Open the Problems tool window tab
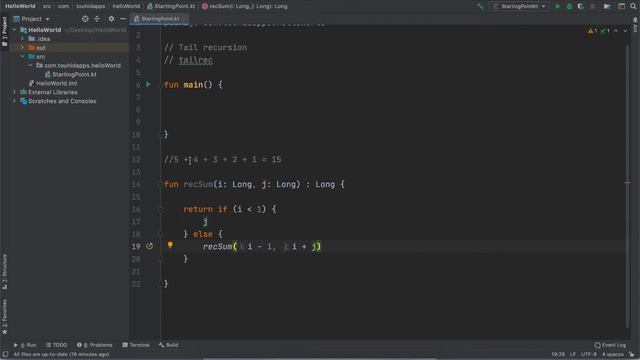Screen dimensions: 640x360 (x=94, y=345)
